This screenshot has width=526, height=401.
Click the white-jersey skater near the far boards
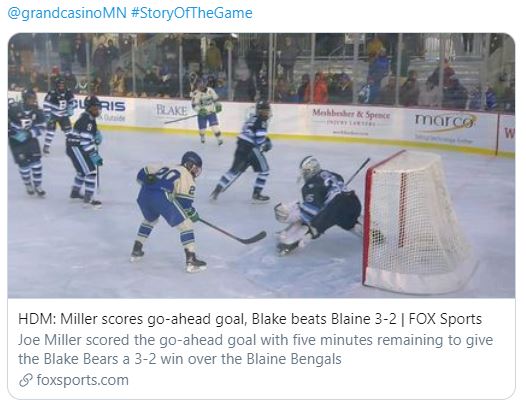click(206, 111)
